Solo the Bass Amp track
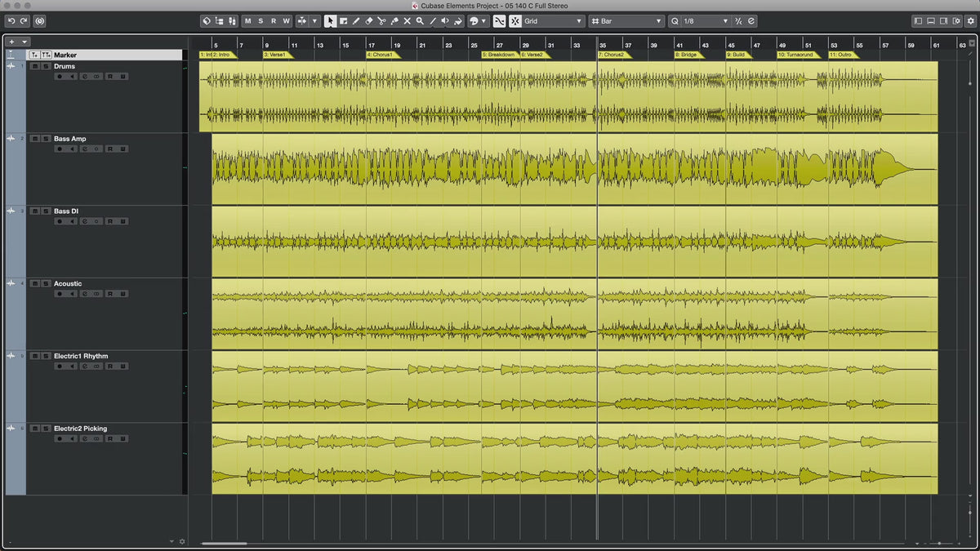Screen dimensions: 980x551 [x=46, y=139]
